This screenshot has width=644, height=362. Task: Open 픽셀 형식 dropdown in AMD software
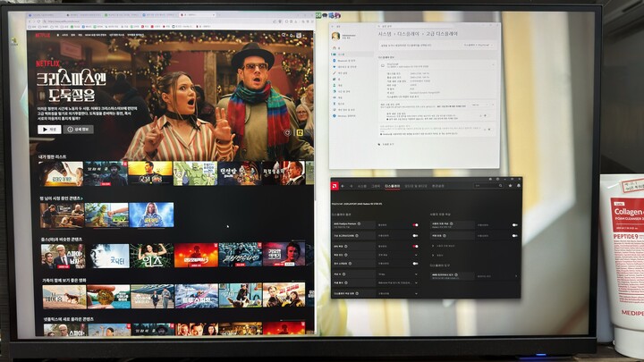(397, 282)
